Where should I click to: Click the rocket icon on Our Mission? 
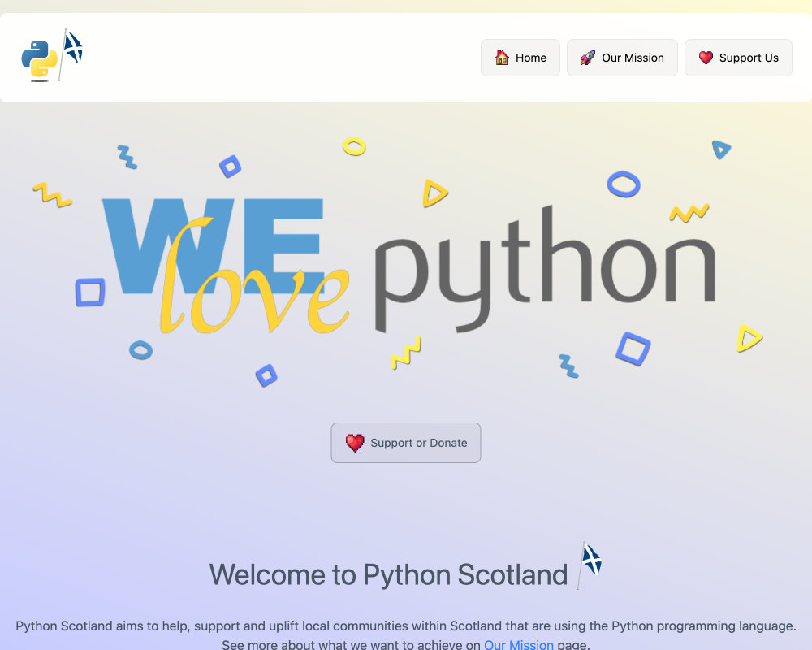[586, 58]
